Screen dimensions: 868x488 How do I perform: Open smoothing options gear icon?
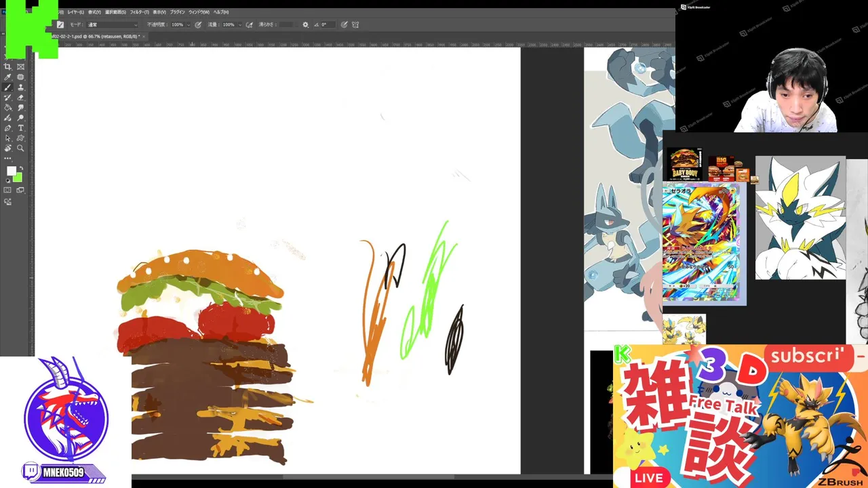[x=305, y=24]
